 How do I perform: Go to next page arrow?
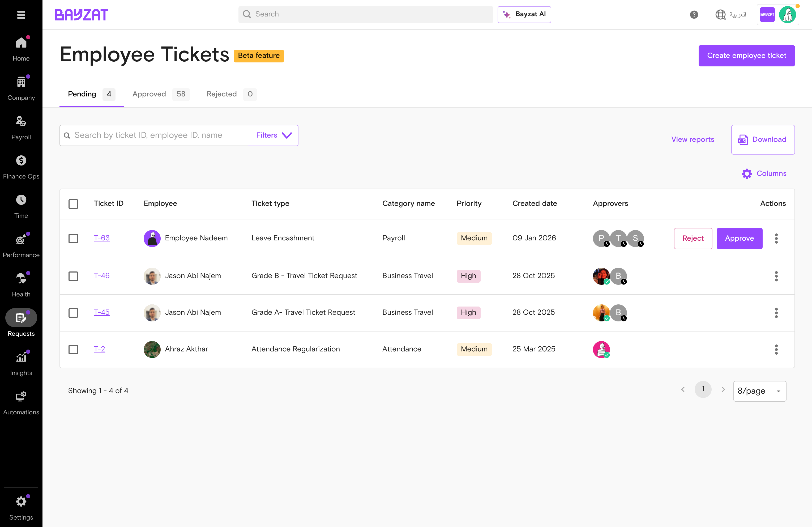tap(723, 389)
